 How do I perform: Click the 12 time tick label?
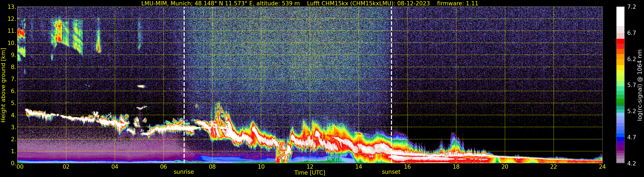[310, 167]
